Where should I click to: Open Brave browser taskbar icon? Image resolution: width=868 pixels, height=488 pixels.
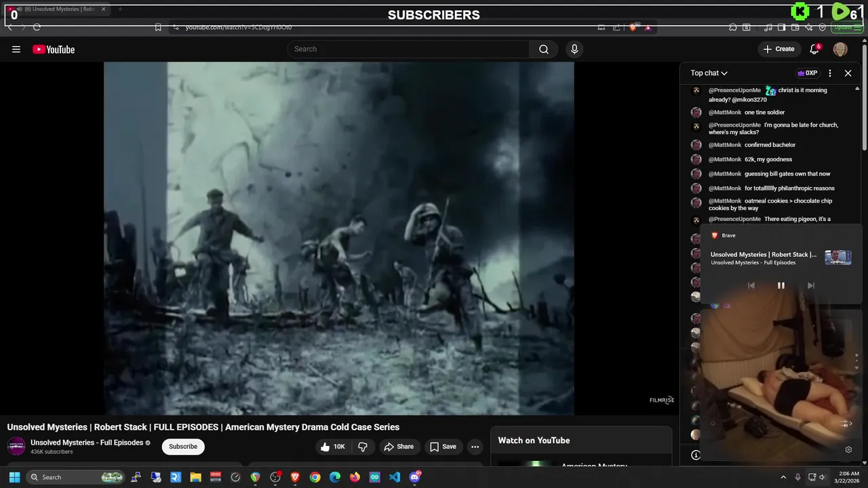(295, 477)
